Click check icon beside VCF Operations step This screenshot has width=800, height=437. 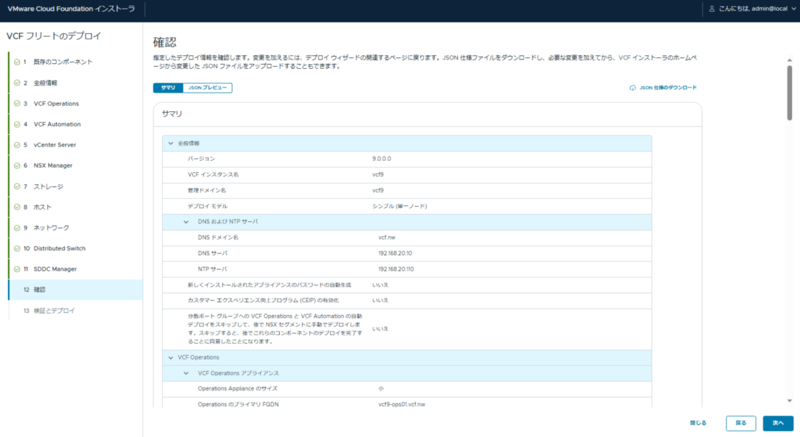tap(17, 104)
